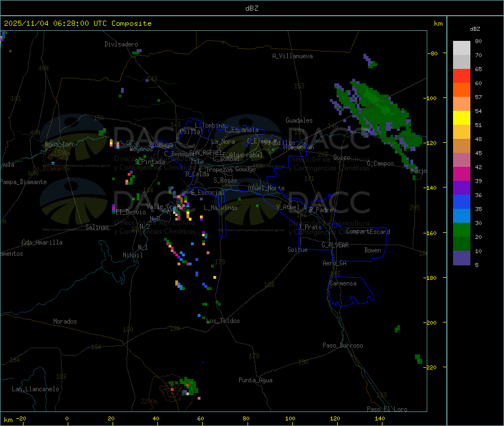Click the R_Padre label
The height and width of the screenshot is (426, 504).
[321, 210]
